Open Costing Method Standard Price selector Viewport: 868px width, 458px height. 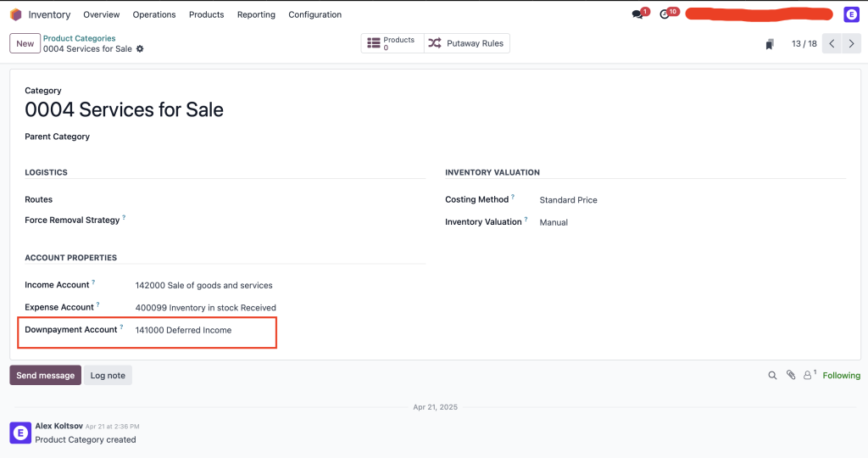[x=569, y=200]
